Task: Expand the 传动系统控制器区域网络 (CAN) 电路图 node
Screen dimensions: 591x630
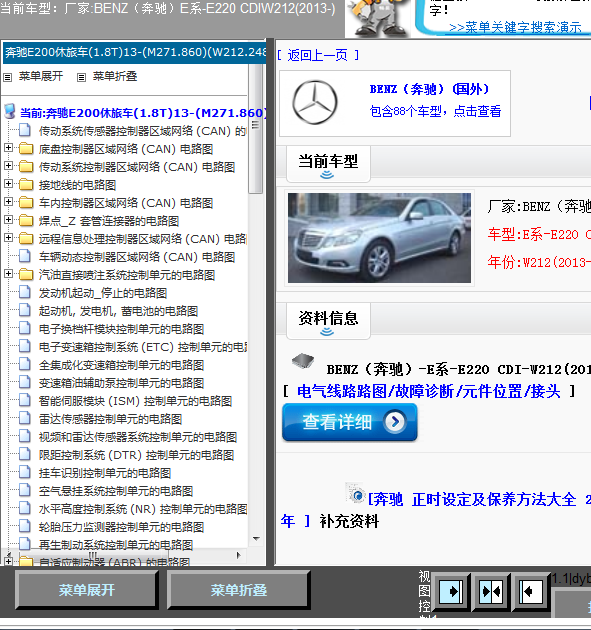Action: 8,166
